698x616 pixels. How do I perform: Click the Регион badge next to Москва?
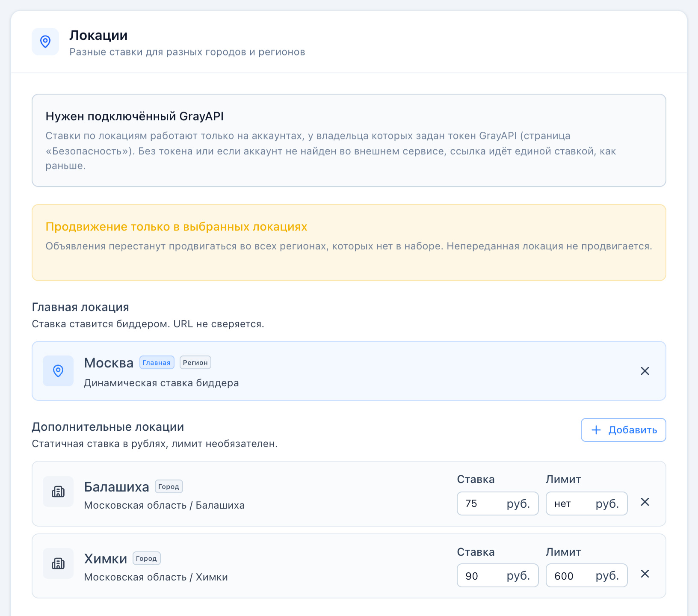195,362
